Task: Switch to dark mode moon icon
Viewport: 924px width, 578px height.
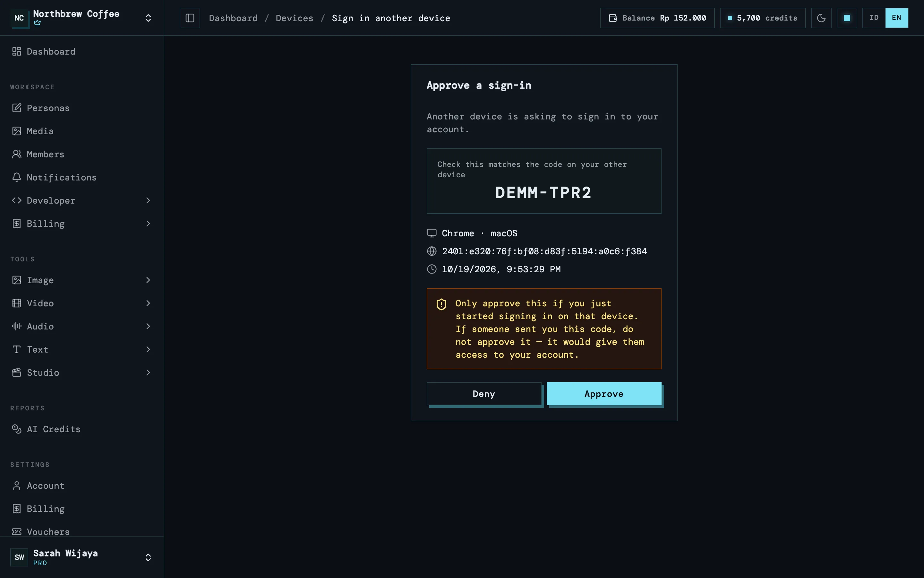Action: click(x=821, y=18)
